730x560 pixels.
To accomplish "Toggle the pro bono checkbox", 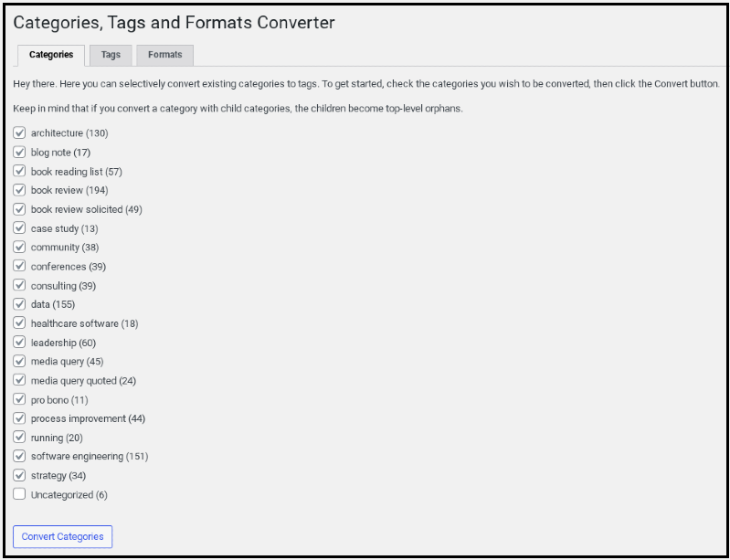I will click(19, 399).
